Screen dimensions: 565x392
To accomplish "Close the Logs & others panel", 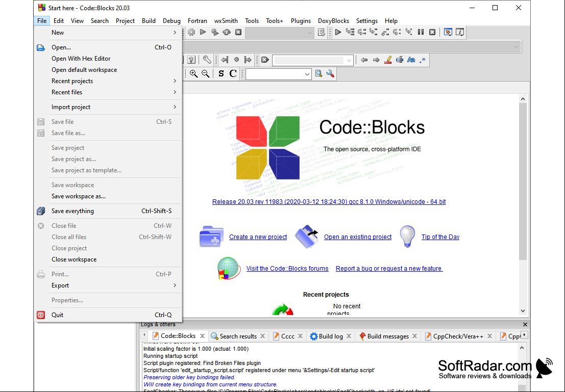I will (x=525, y=324).
